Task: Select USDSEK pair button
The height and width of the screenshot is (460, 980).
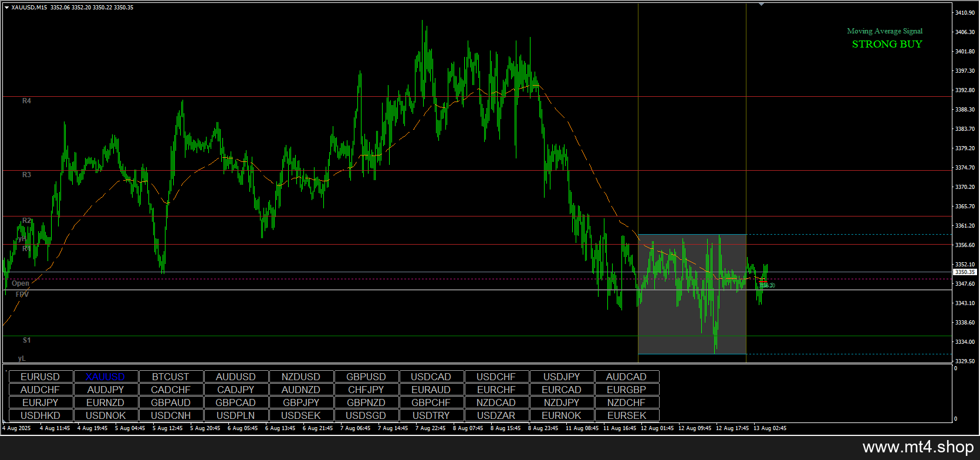Action: coord(301,415)
